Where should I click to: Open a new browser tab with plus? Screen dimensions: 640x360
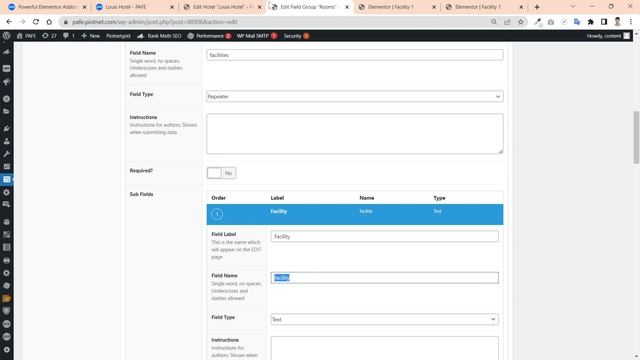pos(537,7)
